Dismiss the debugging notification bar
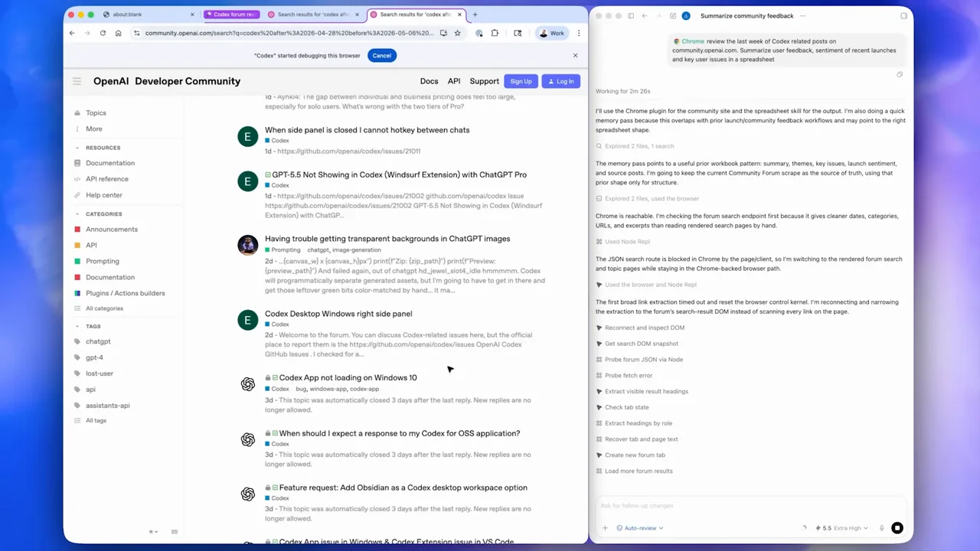This screenshot has height=551, width=980. click(575, 55)
